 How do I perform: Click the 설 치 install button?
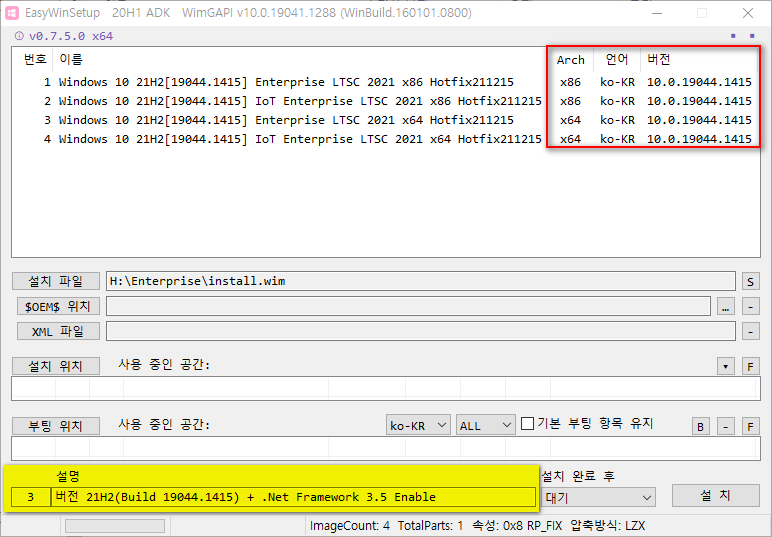click(x=715, y=496)
